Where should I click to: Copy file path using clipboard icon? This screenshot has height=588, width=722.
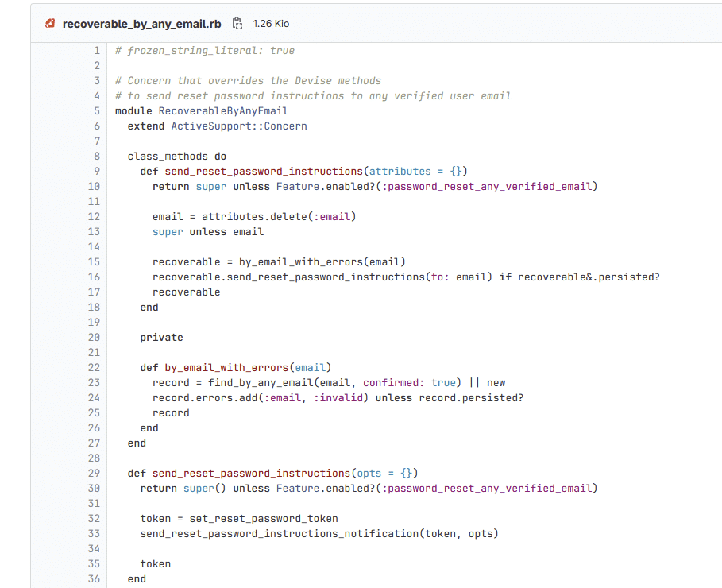tap(237, 24)
